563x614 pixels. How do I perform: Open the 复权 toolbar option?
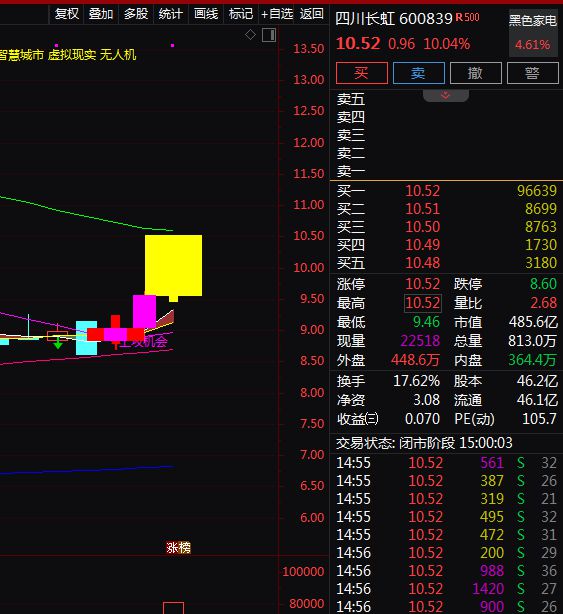[67, 14]
